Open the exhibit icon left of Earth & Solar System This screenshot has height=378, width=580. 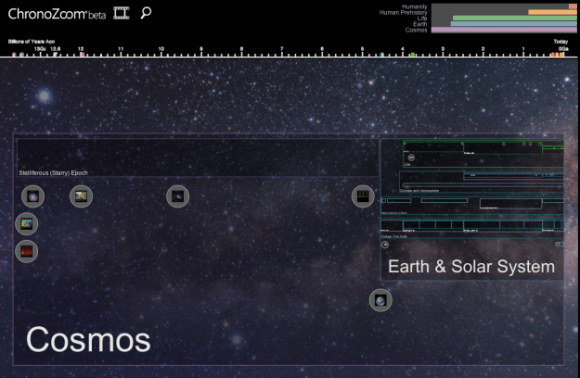[x=362, y=196]
